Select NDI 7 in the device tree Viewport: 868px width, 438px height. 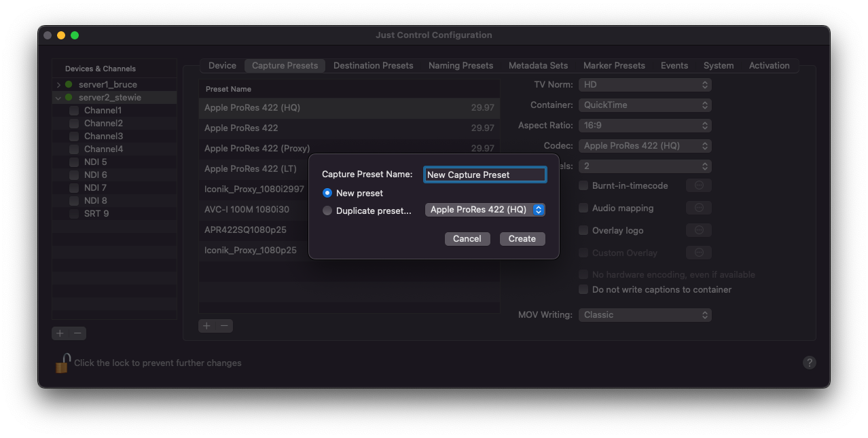(x=114, y=187)
